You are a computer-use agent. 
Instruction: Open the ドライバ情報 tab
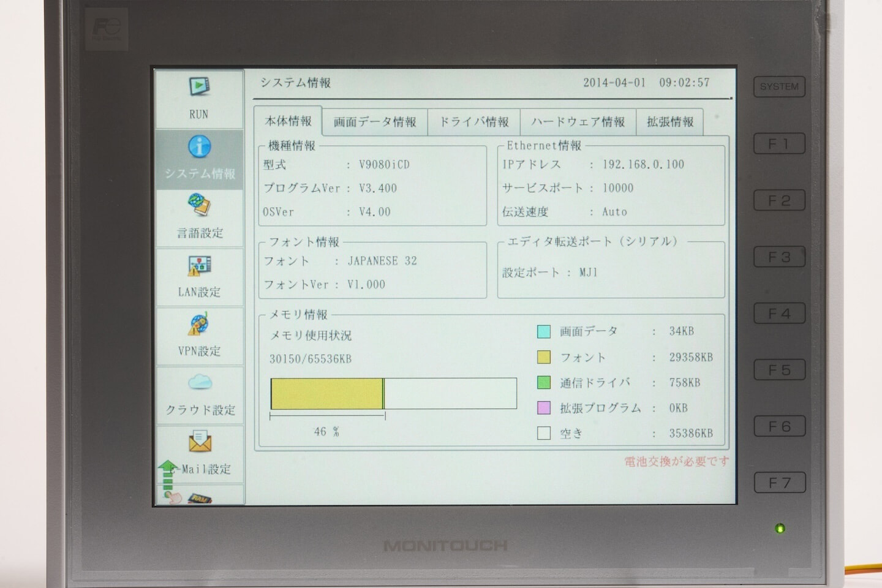pos(473,122)
